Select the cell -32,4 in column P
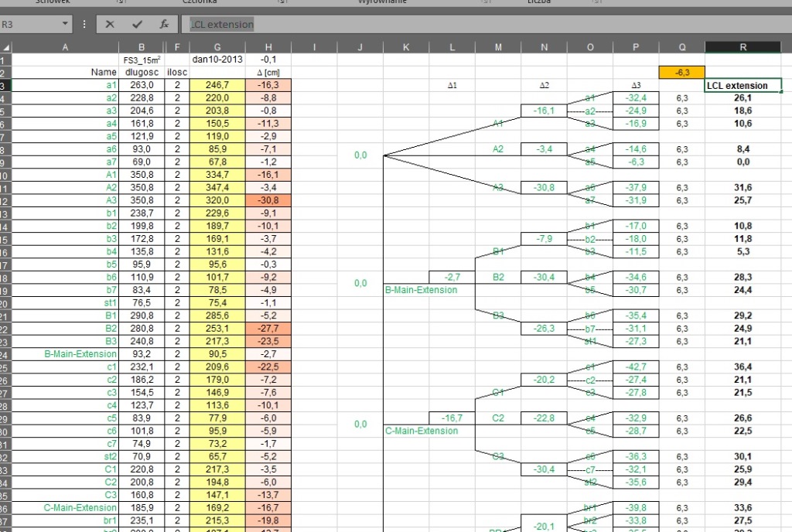Screen dimensions: 792x532 [636, 98]
